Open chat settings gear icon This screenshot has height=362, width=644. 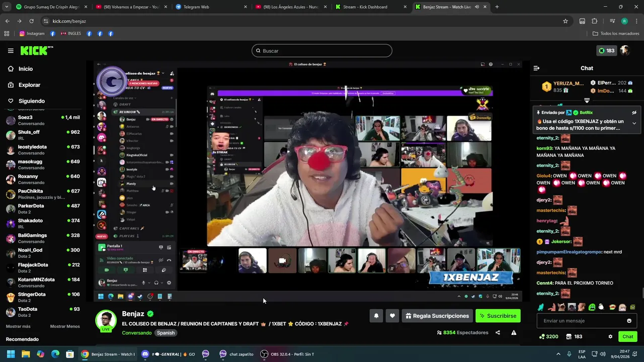click(610, 337)
